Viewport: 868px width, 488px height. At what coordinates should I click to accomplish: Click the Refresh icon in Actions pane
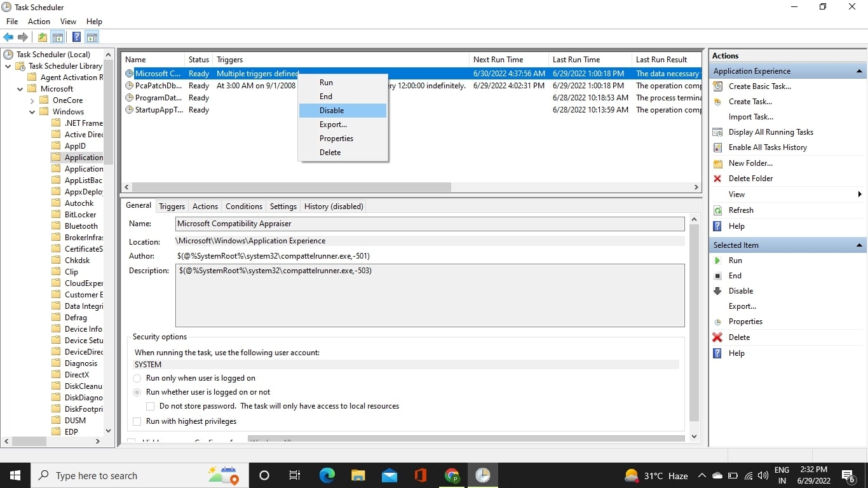coord(718,210)
